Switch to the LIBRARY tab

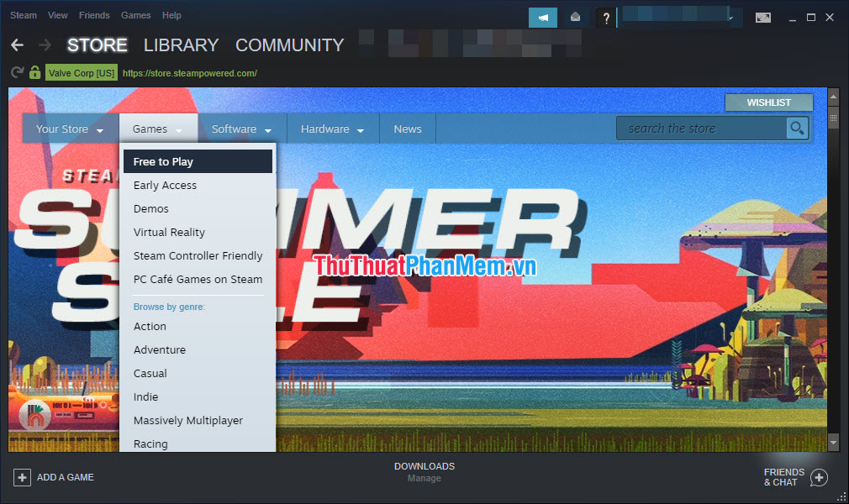tap(181, 45)
